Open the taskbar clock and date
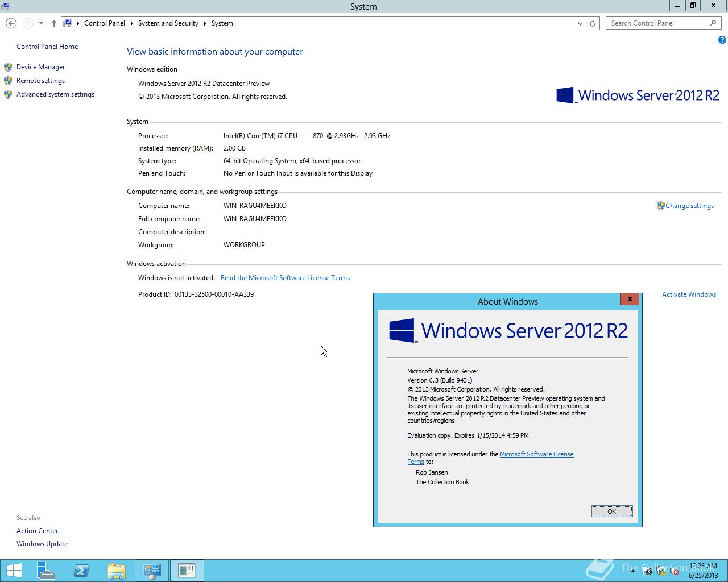 coord(704,571)
